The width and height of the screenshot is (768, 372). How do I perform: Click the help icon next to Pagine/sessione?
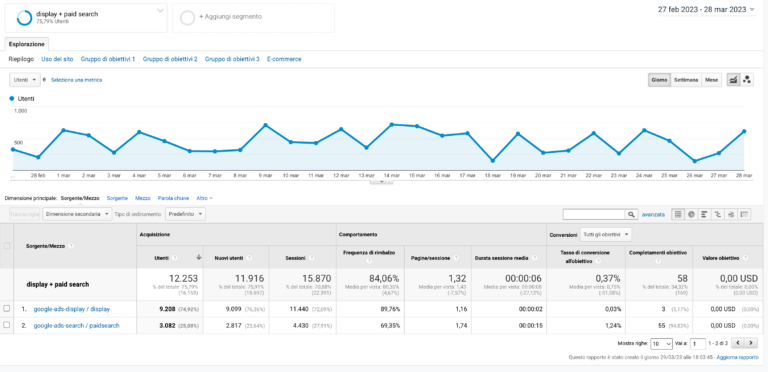(x=456, y=257)
